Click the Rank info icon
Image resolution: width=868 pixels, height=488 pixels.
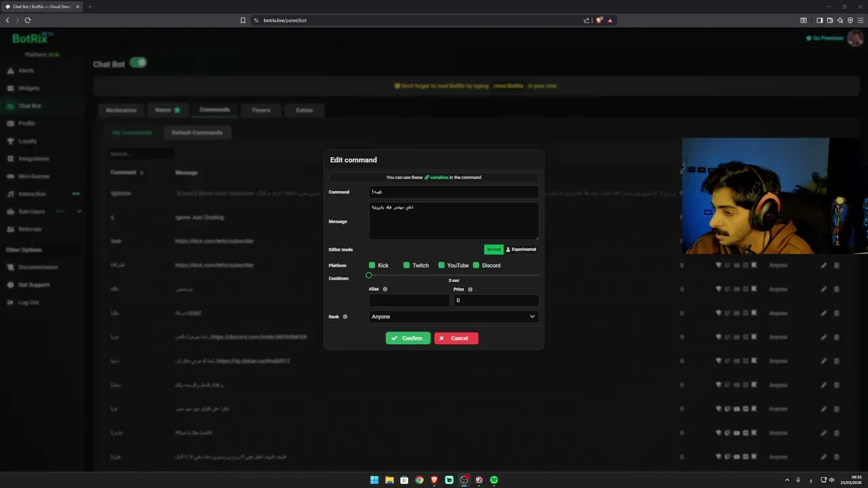344,317
